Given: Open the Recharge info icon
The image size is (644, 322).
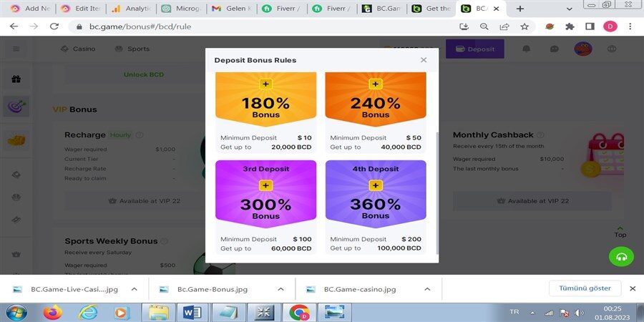Looking at the screenshot, I should pyautogui.click(x=140, y=135).
